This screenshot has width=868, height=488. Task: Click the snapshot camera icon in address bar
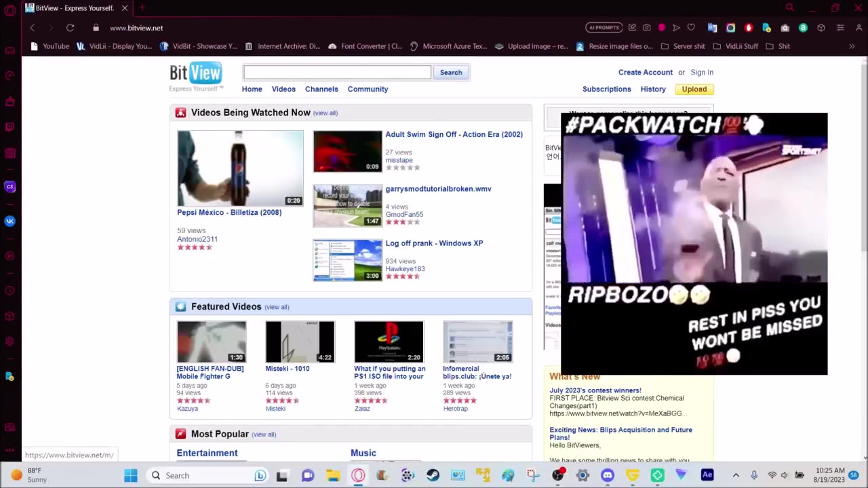(x=647, y=28)
